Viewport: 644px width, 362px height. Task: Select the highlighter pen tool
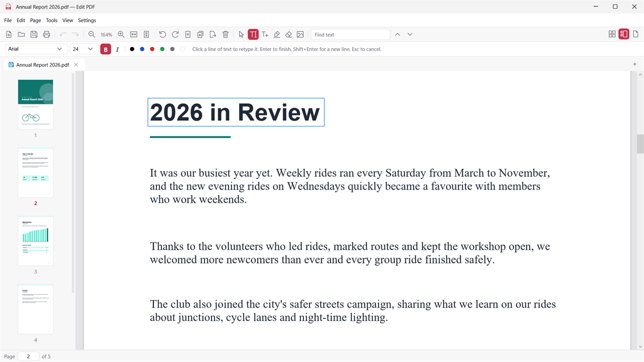(x=277, y=34)
